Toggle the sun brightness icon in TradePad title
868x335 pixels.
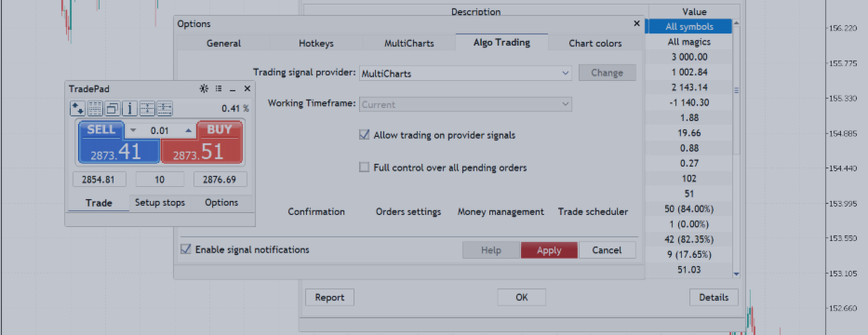pos(205,88)
